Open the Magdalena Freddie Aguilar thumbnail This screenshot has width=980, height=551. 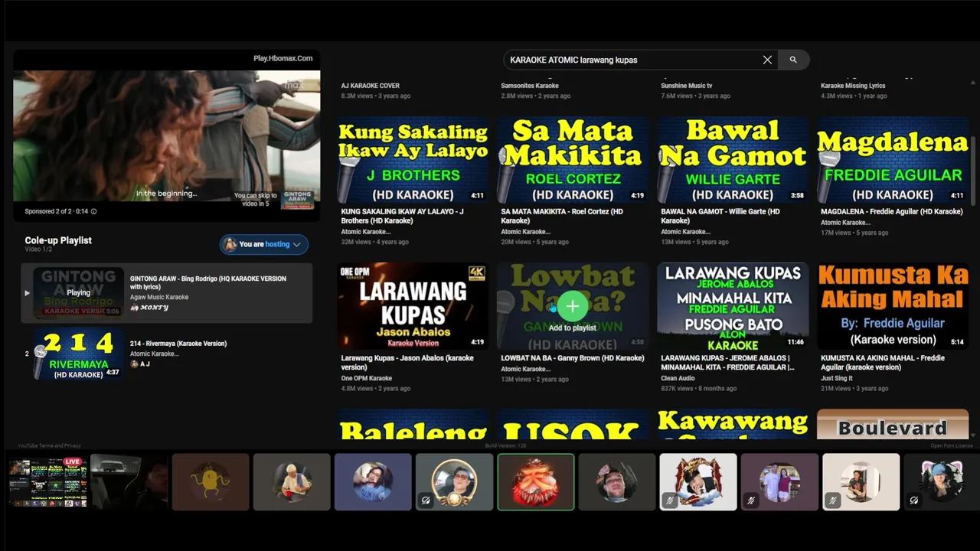[893, 159]
